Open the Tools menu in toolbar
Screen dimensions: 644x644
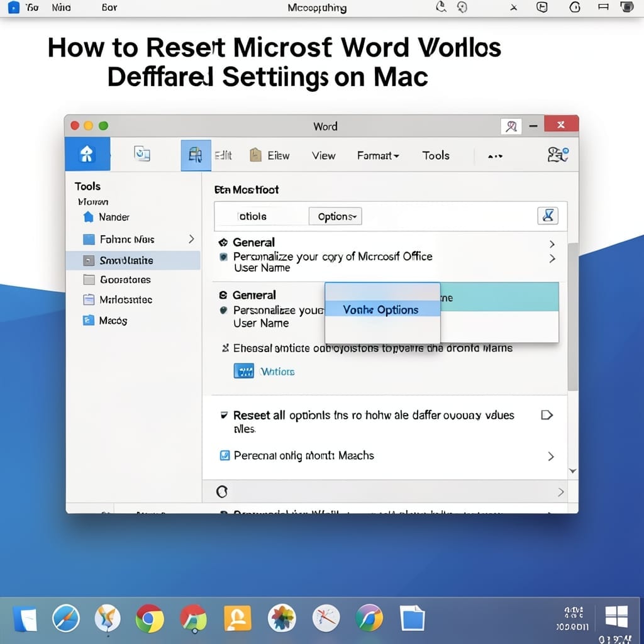point(436,156)
